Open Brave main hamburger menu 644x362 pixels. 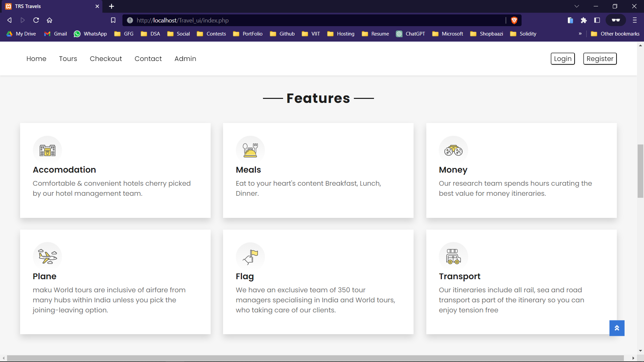tap(635, 20)
